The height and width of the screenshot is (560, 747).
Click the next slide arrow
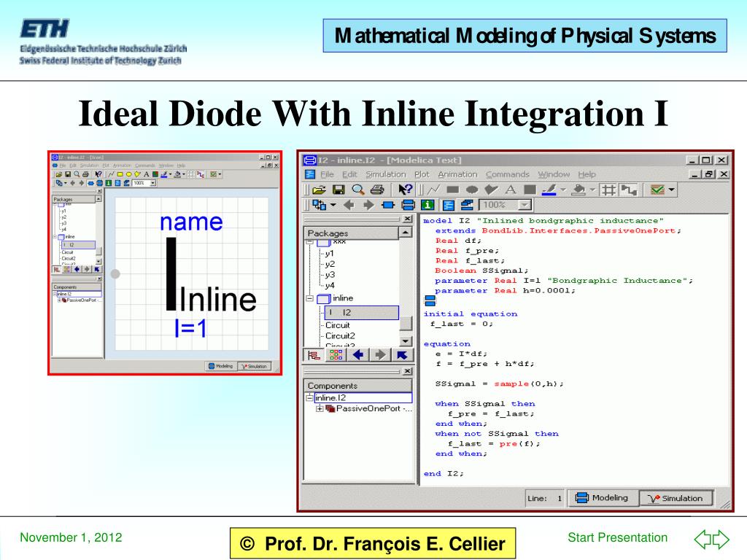click(721, 539)
